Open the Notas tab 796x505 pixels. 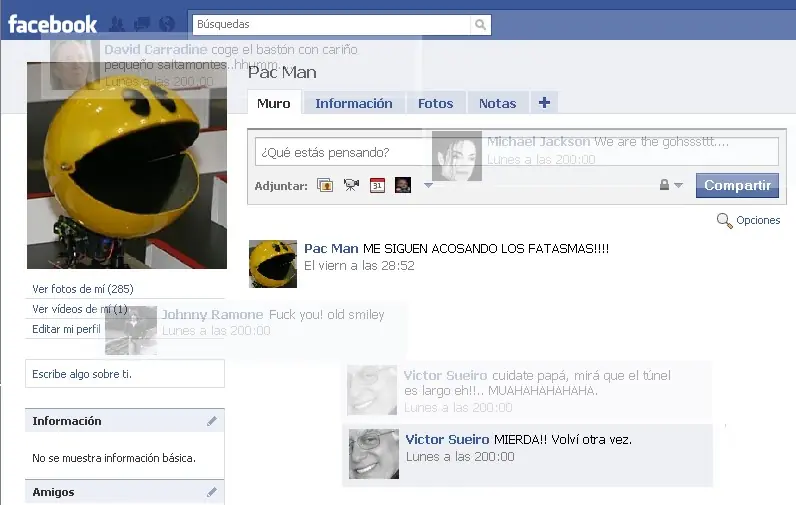[498, 103]
